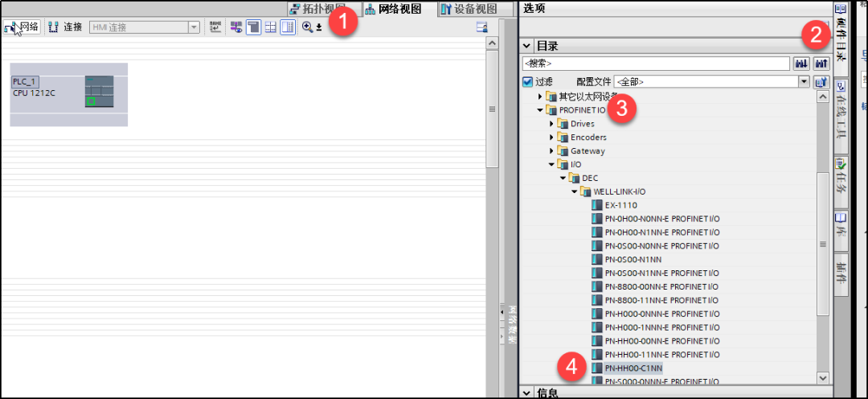Toggle the split-vertical editor view icon
Image resolution: width=868 pixels, height=399 pixels.
pos(288,27)
